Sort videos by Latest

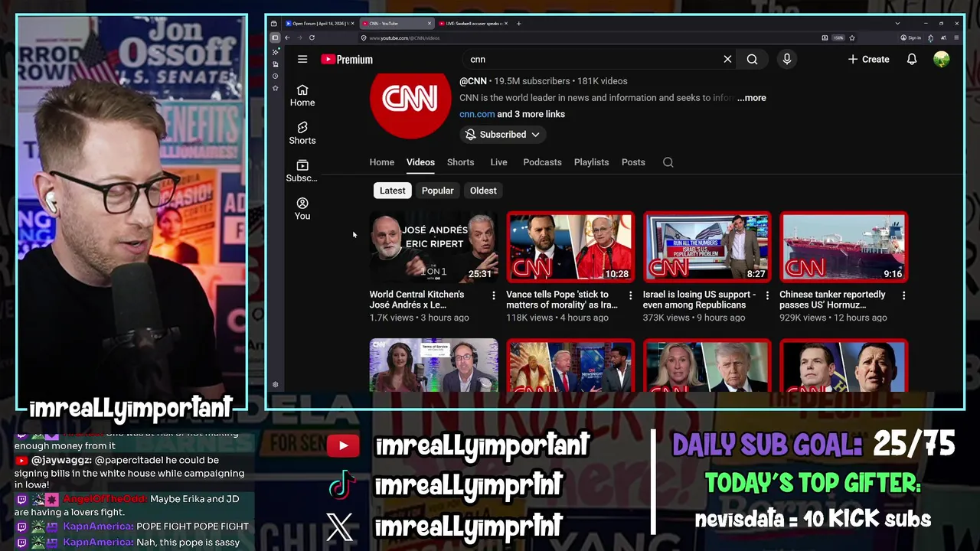pyautogui.click(x=393, y=191)
